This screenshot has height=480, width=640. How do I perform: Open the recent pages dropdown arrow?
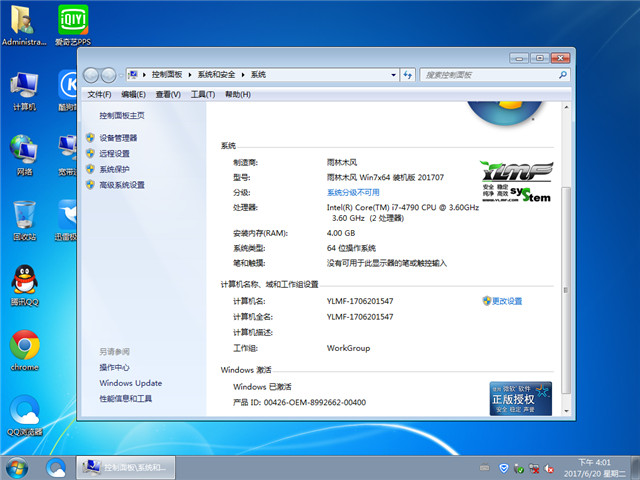121,76
